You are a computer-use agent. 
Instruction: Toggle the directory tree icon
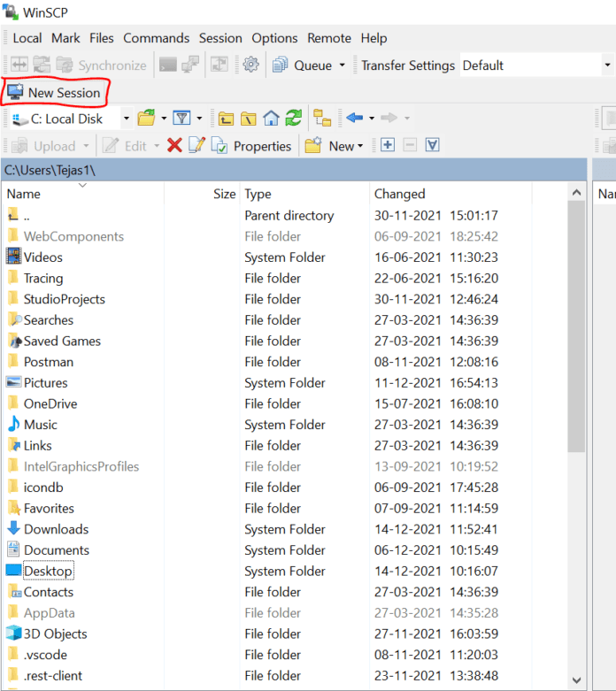coord(322,118)
